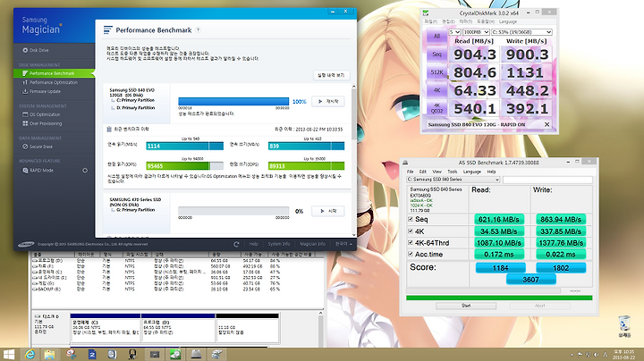This screenshot has height=361, width=644.
Task: Open File Explorer from the taskbar
Action: (50, 355)
